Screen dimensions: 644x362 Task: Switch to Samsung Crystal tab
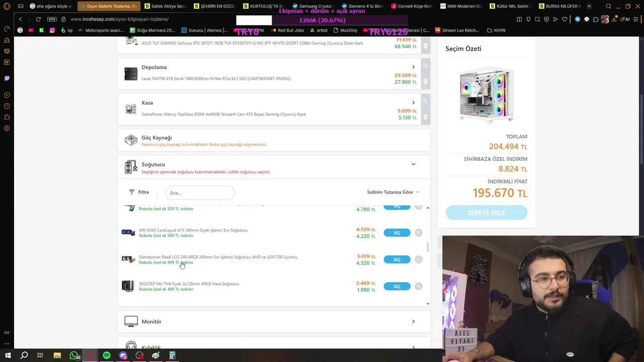pyautogui.click(x=313, y=6)
